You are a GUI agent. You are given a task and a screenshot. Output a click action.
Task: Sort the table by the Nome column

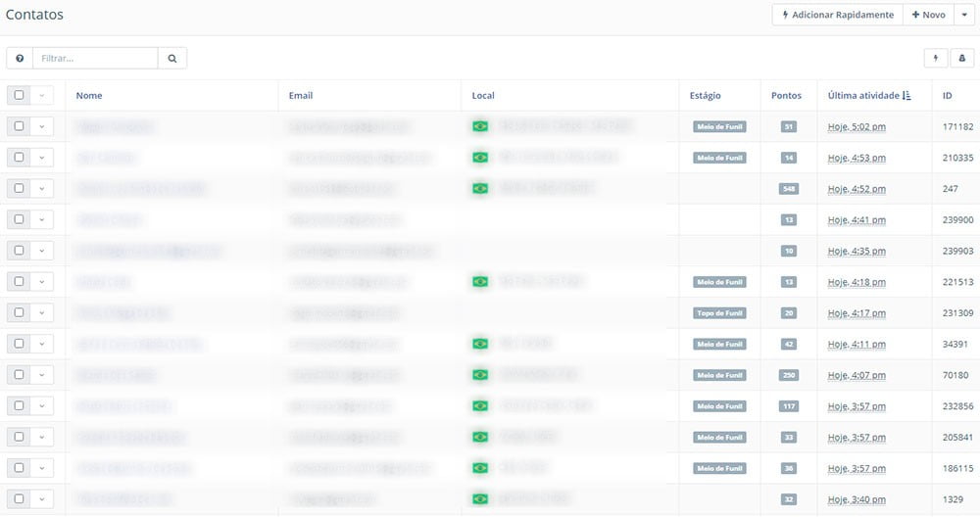tap(89, 96)
